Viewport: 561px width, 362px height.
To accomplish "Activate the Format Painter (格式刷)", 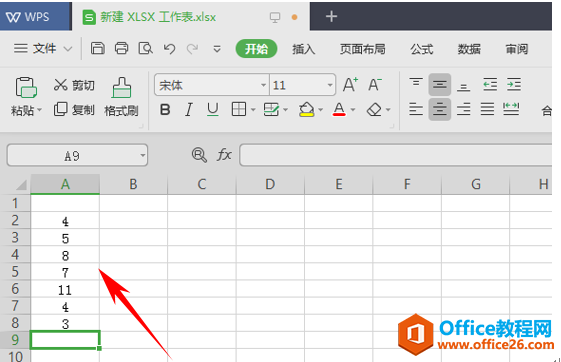I will tap(121, 97).
